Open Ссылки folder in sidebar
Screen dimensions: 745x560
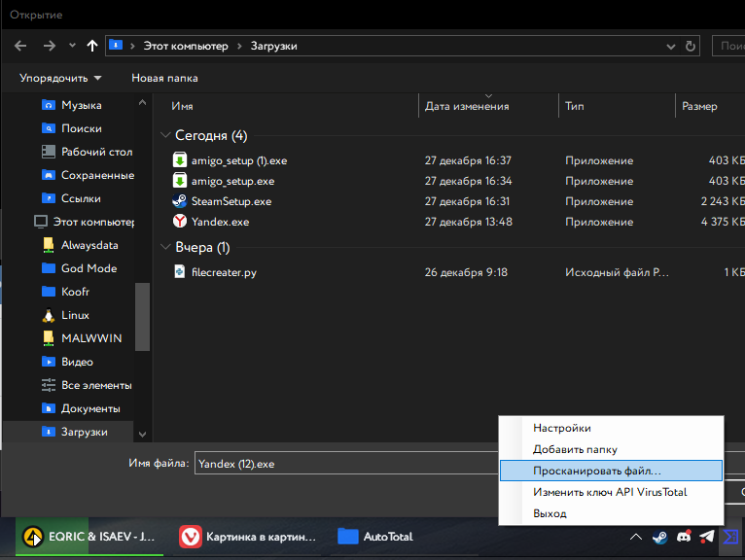(71, 198)
